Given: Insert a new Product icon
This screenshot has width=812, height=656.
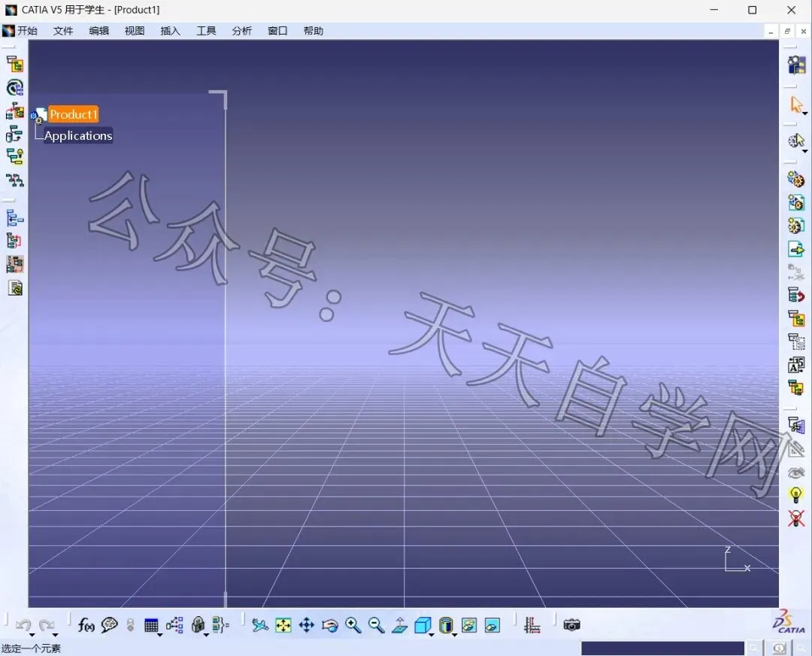Looking at the screenshot, I should 796,202.
